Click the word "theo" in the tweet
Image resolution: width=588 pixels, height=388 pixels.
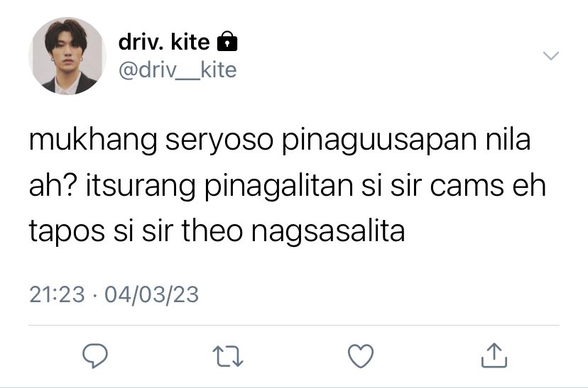(x=212, y=231)
